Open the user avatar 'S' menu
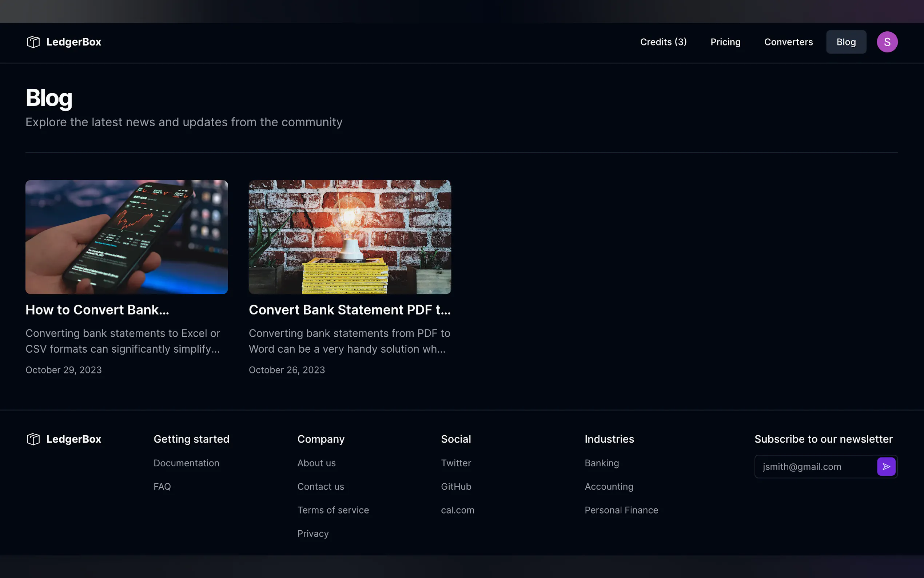The height and width of the screenshot is (578, 924). click(x=887, y=42)
